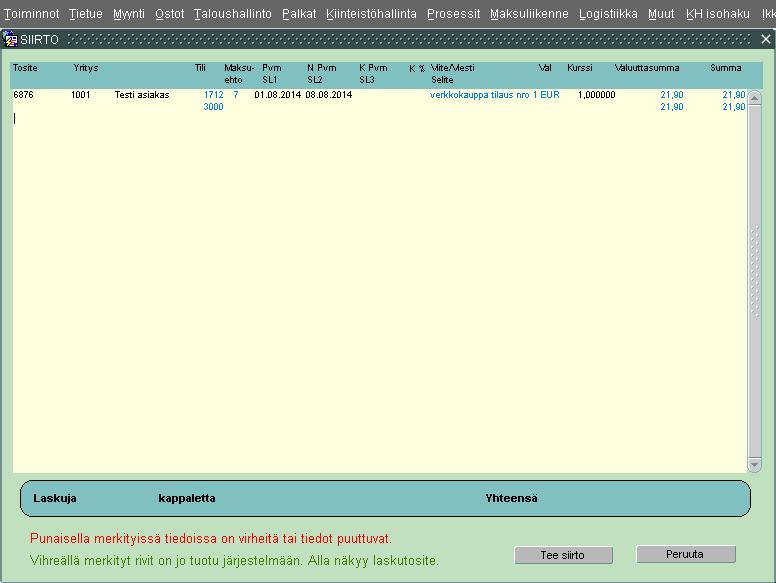Click the Yhteensä label

coord(511,498)
